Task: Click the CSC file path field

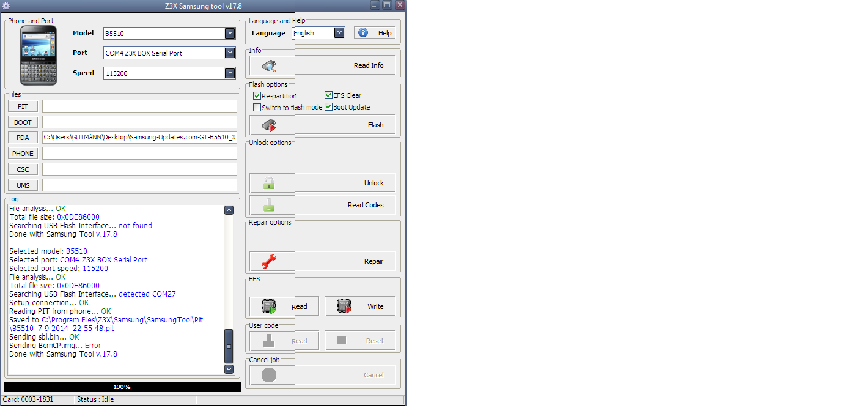Action: pyautogui.click(x=139, y=169)
